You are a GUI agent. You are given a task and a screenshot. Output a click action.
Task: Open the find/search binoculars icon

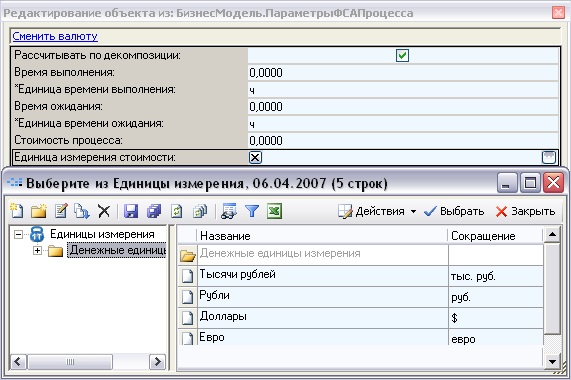pyautogui.click(x=229, y=211)
